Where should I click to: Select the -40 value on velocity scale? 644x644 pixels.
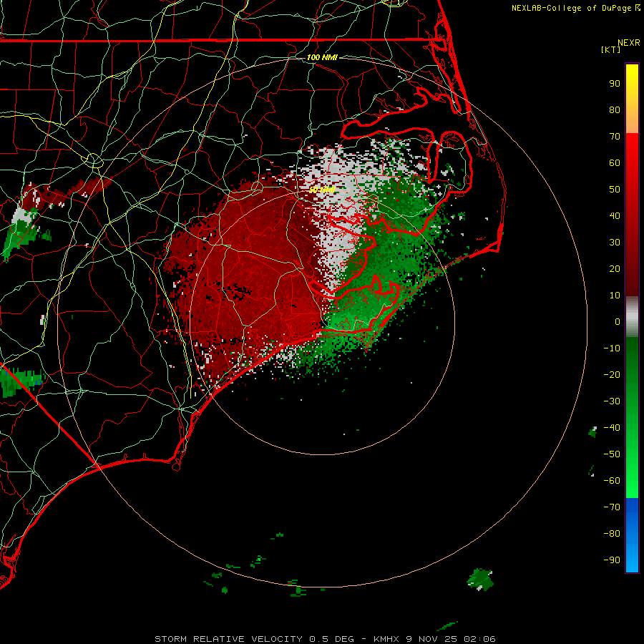pyautogui.click(x=612, y=428)
